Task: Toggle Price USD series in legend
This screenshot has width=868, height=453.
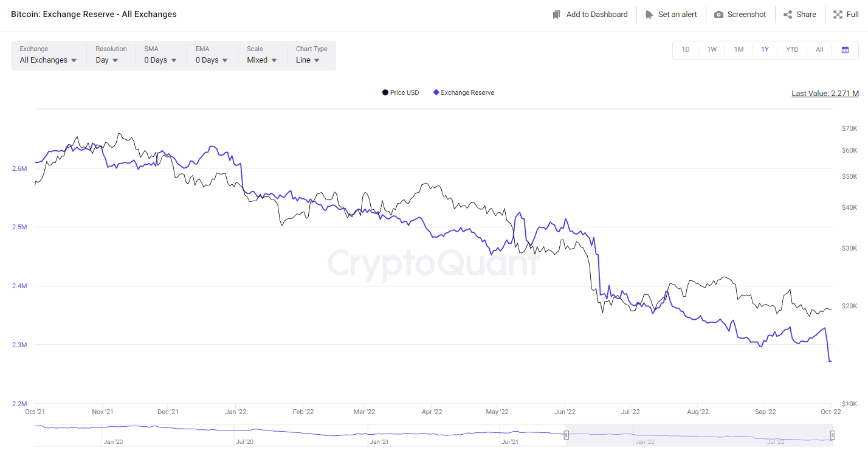Action: tap(401, 92)
